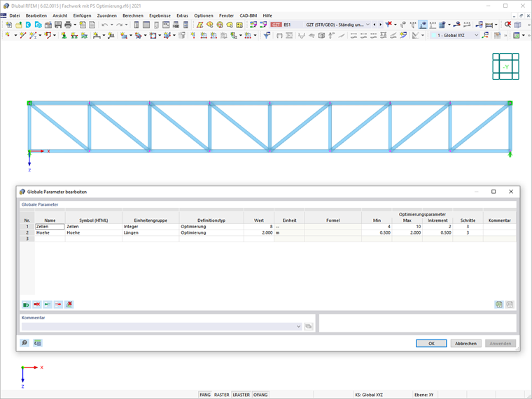Image resolution: width=532 pixels, height=399 pixels.
Task: Open the undo history dropdown arrow
Action: point(111,24)
